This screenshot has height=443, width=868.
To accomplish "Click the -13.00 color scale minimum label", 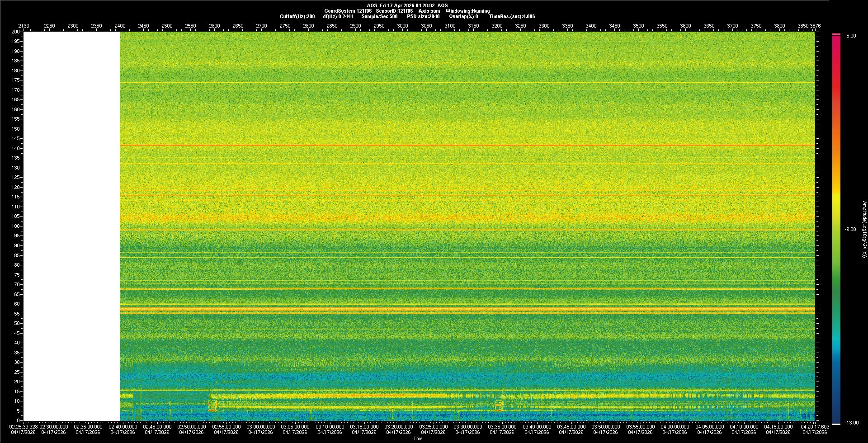I will (x=852, y=423).
